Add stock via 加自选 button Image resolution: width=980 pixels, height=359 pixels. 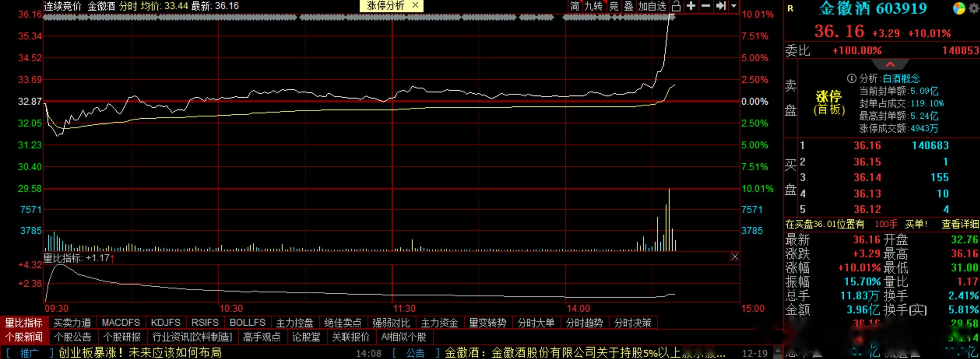pyautogui.click(x=652, y=6)
